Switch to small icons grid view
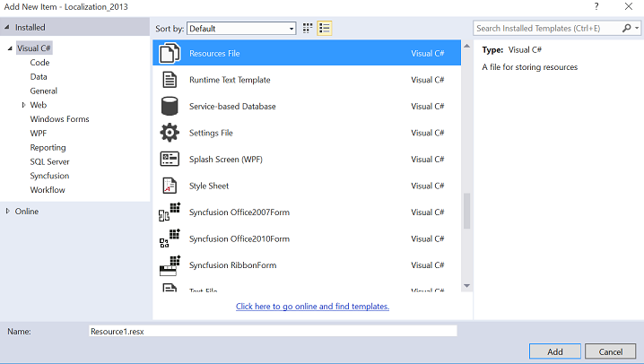This screenshot has width=644, height=364. point(308,28)
